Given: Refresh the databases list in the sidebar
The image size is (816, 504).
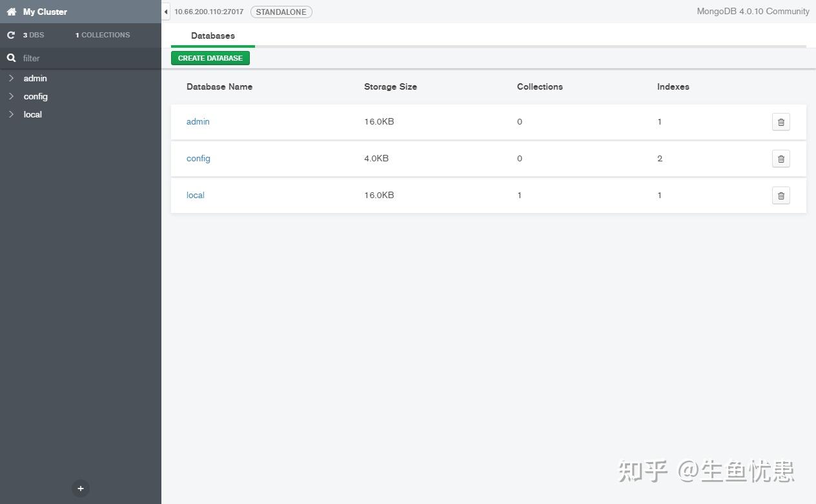Looking at the screenshot, I should pos(10,35).
